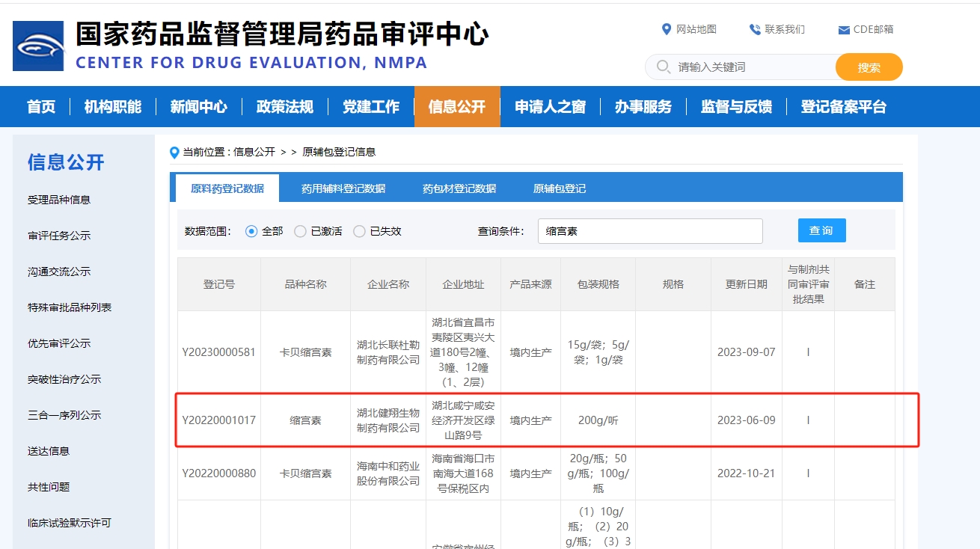Open 优先审评公示 sidebar link
Screen dimensions: 980x549
coord(59,343)
